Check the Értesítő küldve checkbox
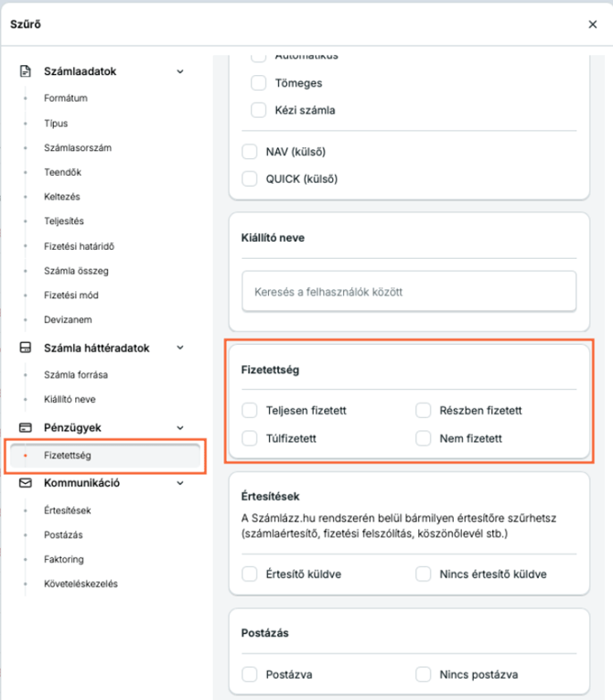613x700 pixels. pyautogui.click(x=250, y=574)
